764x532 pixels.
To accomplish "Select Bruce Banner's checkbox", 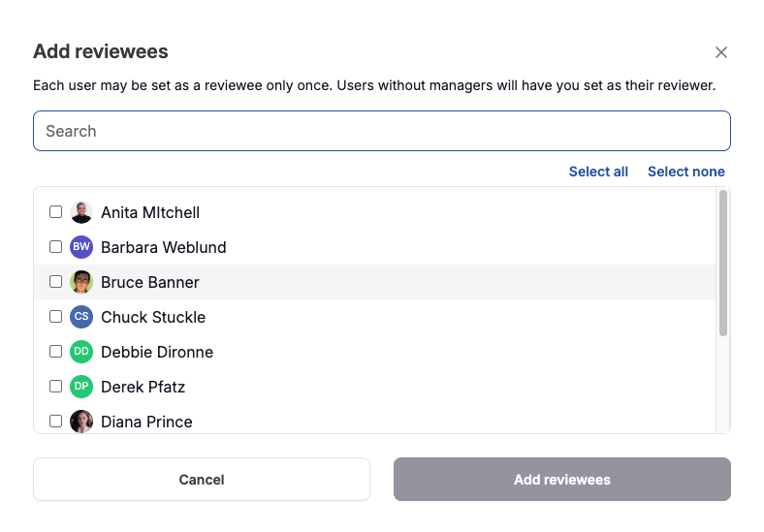I will 56,282.
